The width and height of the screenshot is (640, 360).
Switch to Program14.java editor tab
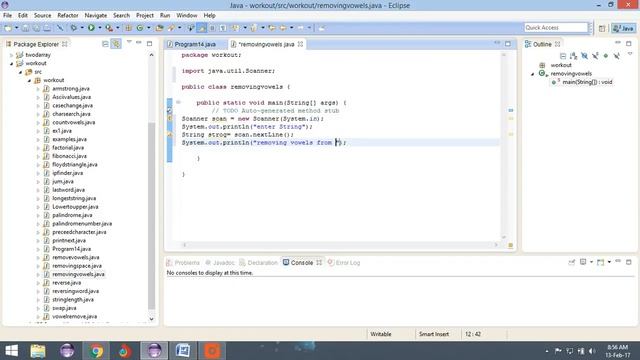pos(195,44)
